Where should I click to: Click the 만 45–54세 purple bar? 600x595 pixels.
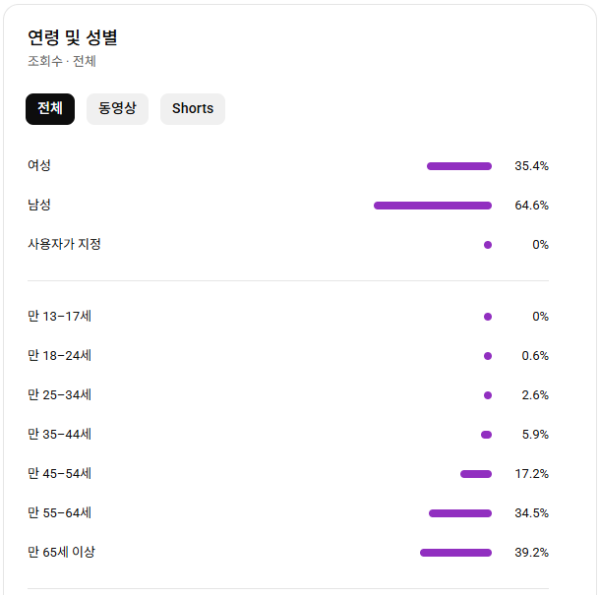476,474
